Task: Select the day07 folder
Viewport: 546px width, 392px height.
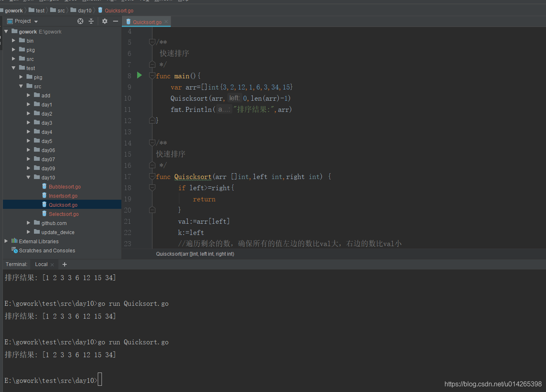Action: tap(48, 160)
